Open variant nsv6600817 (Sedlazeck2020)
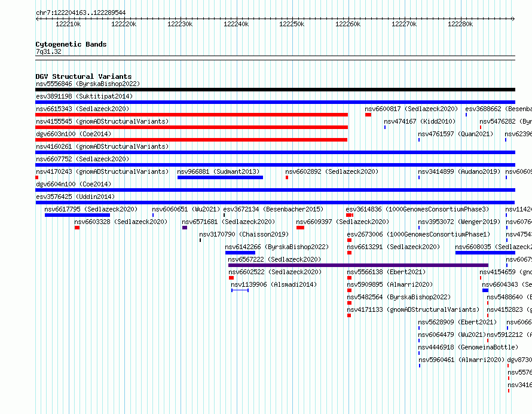532x414 pixels. point(411,109)
